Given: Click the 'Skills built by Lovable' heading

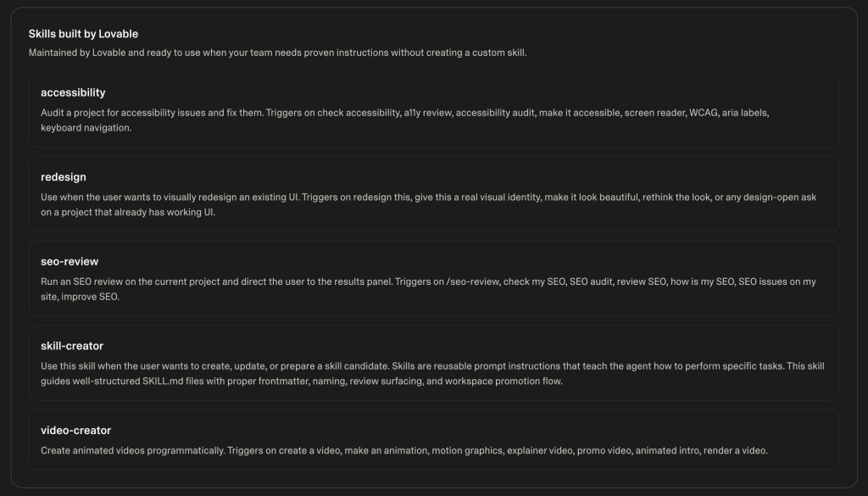Looking at the screenshot, I should pos(84,34).
